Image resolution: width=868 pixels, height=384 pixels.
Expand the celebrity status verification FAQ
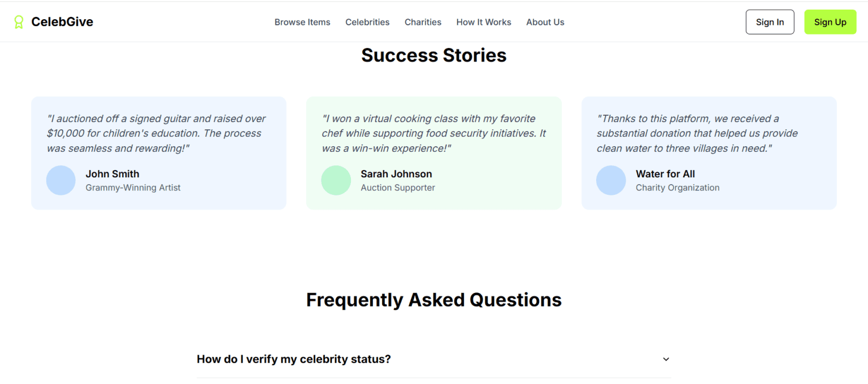tap(293, 359)
